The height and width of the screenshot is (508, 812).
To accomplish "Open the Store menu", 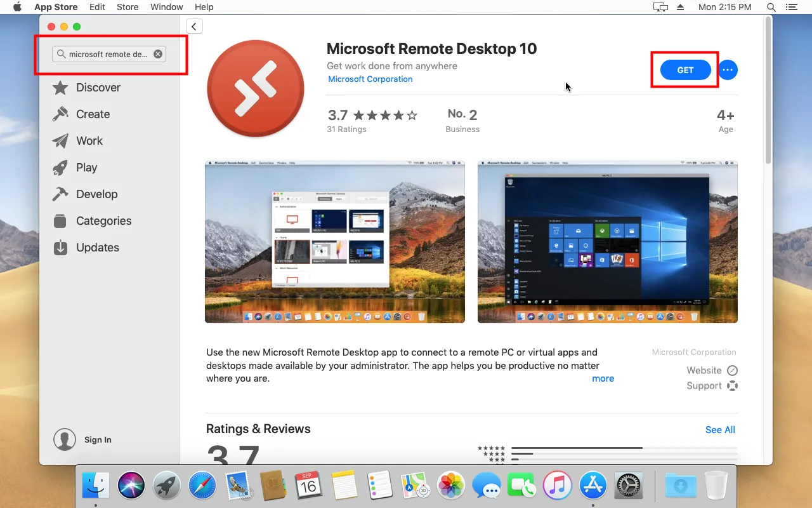I will [x=127, y=7].
